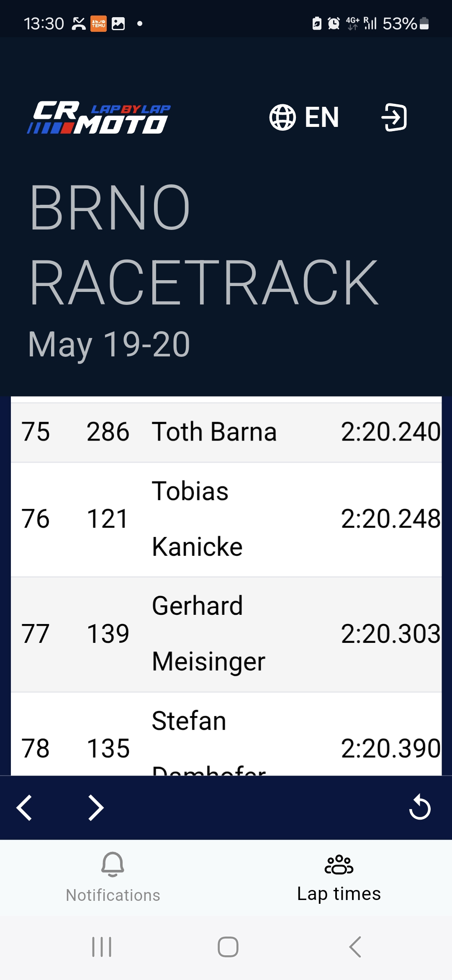Tap the May 19-20 date text
452x980 pixels.
109,345
